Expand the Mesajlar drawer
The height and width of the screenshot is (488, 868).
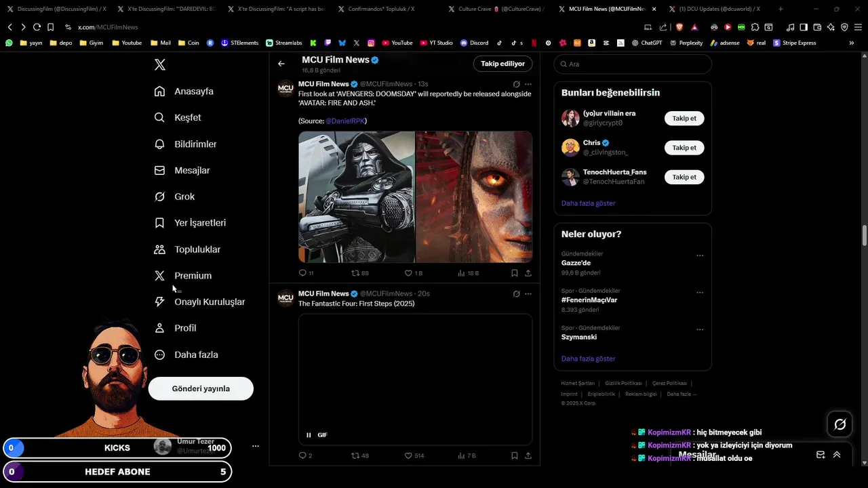pos(837,455)
